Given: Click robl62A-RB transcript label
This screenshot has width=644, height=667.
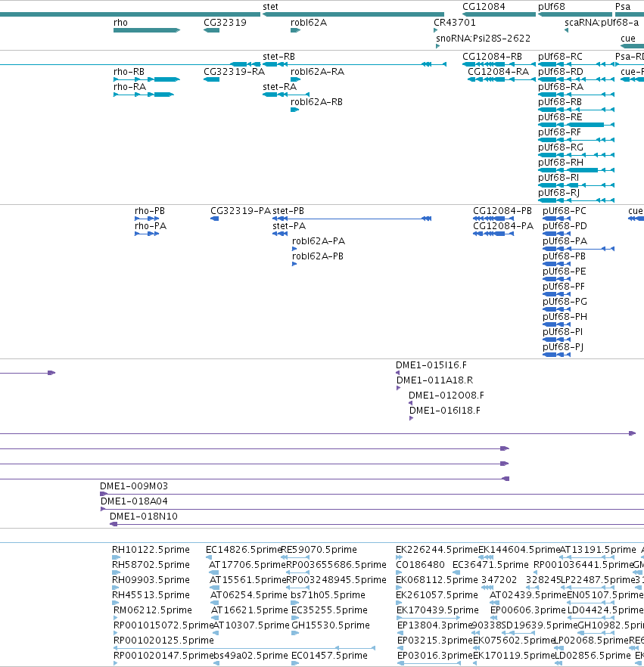Looking at the screenshot, I should (316, 101).
